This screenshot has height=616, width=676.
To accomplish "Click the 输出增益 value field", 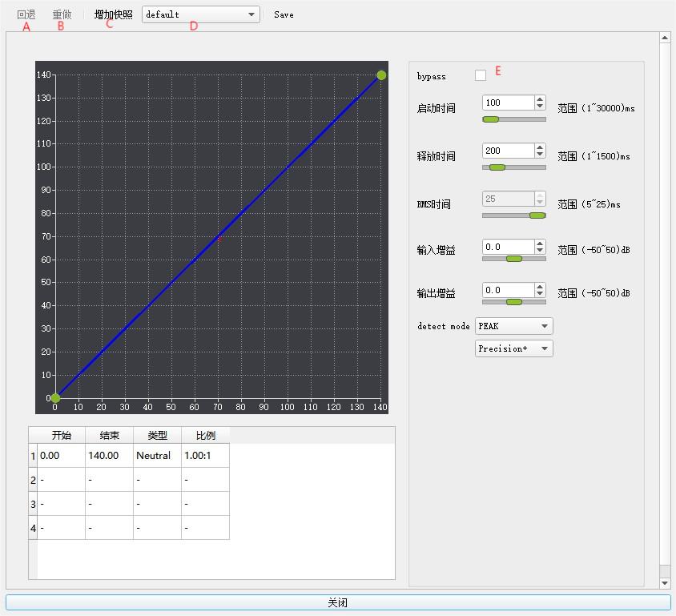I will click(508, 290).
